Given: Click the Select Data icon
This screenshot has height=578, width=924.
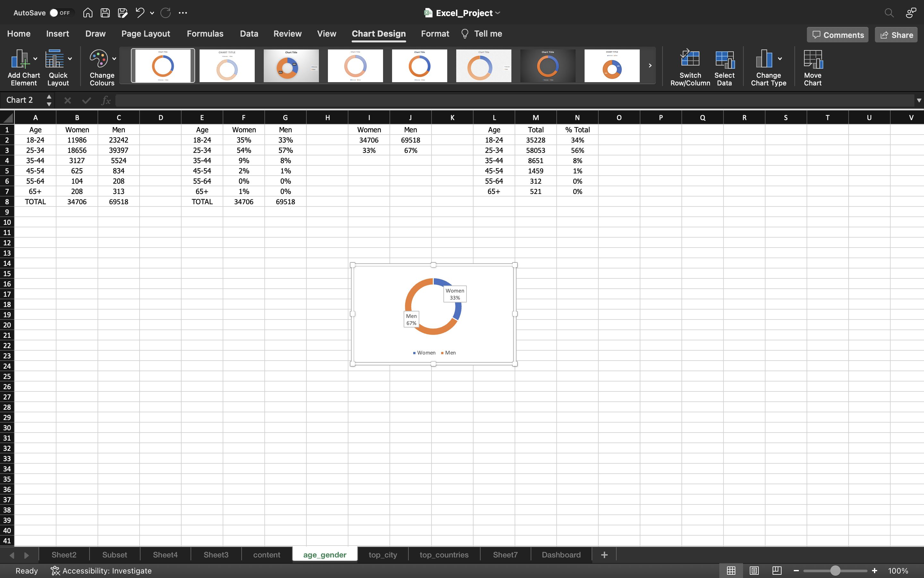Looking at the screenshot, I should pyautogui.click(x=724, y=59).
